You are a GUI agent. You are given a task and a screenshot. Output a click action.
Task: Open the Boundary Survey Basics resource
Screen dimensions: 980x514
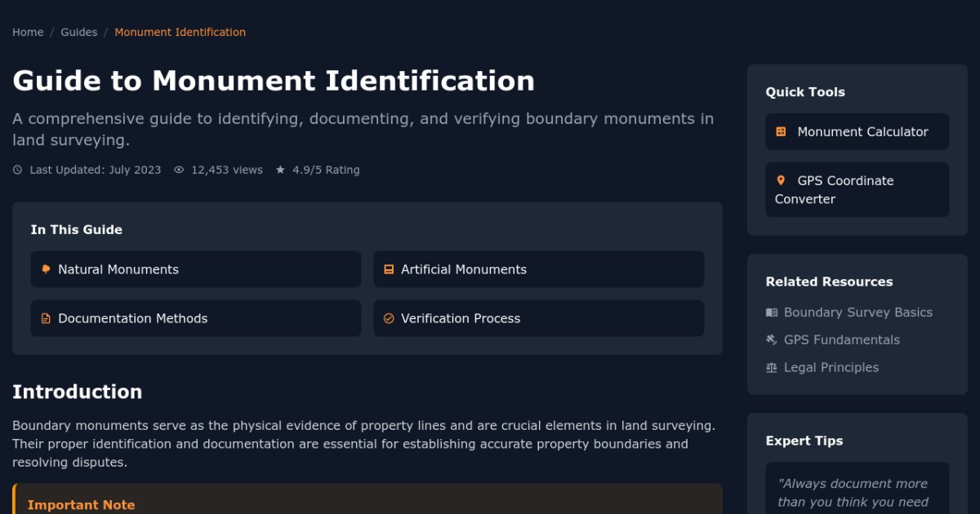[x=858, y=312]
